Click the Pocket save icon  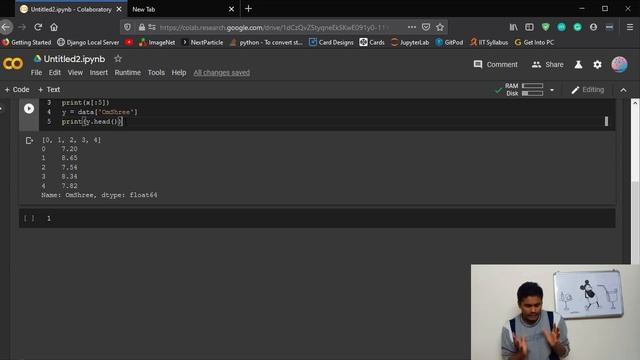[x=426, y=27]
